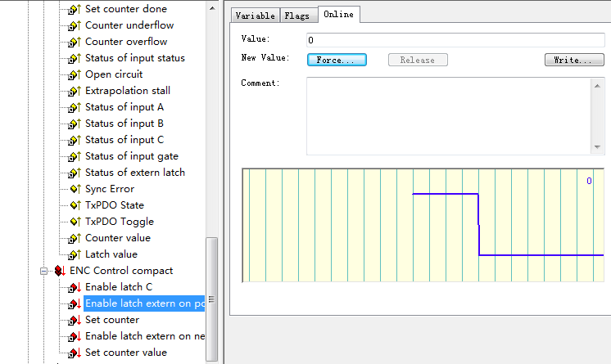
Task: Select the 'Status of input gate' entry
Action: click(x=132, y=156)
